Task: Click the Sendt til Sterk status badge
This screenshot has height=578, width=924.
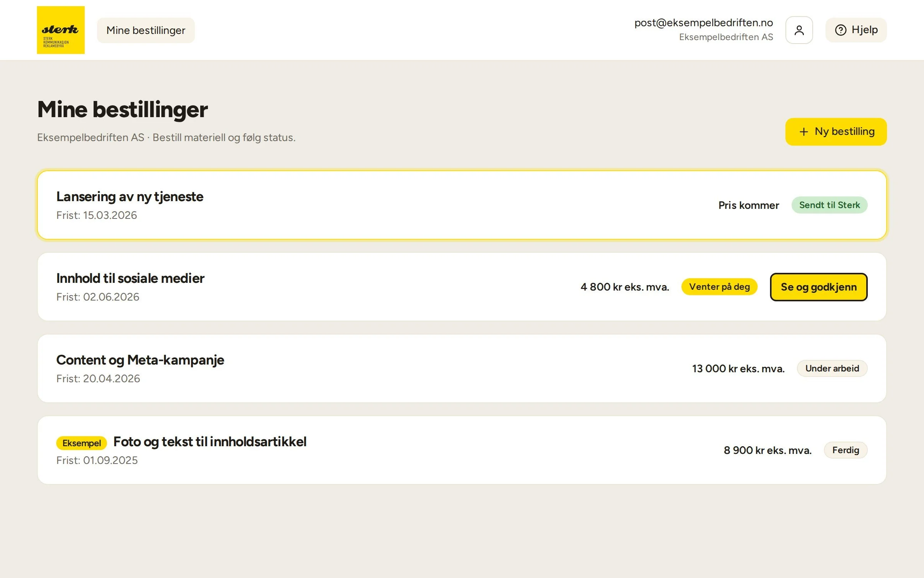Action: tap(829, 205)
